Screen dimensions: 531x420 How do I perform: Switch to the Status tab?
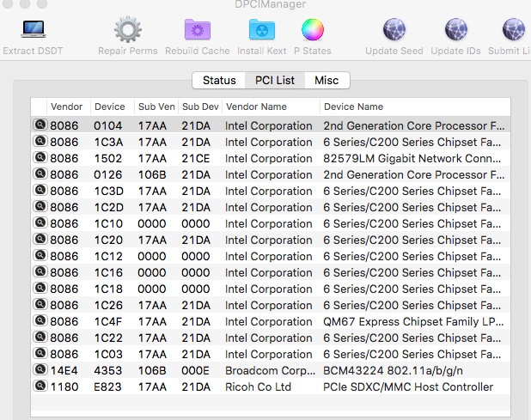coord(219,81)
